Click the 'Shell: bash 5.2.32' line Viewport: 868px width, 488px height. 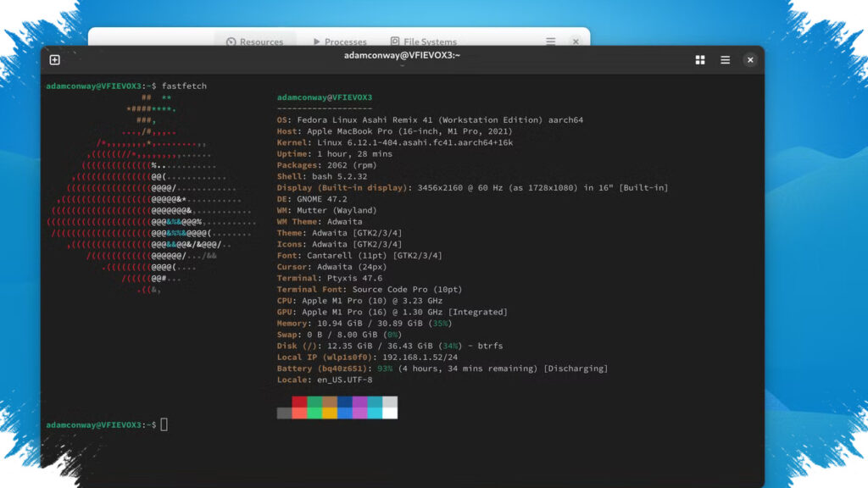click(x=321, y=176)
